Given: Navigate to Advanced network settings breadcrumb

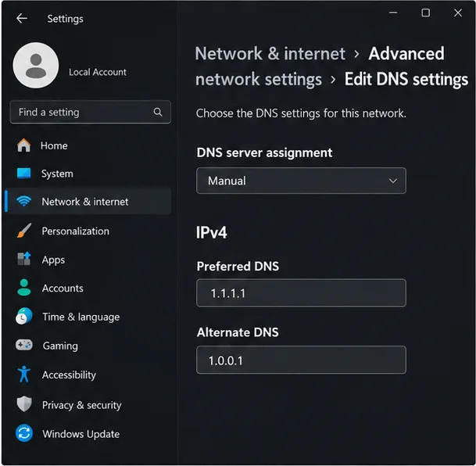Looking at the screenshot, I should point(320,66).
